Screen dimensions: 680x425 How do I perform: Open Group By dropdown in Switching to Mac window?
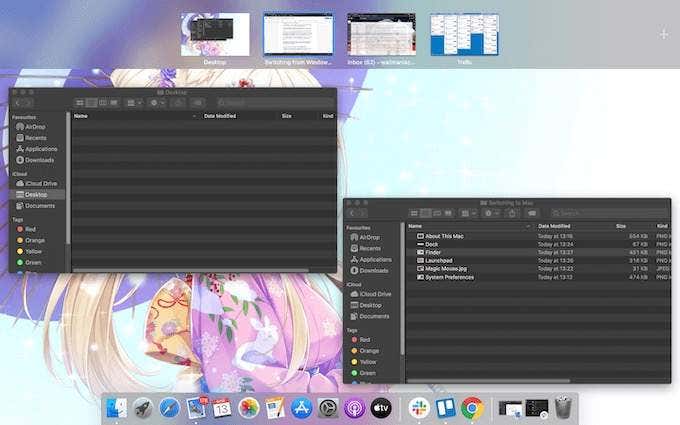468,213
